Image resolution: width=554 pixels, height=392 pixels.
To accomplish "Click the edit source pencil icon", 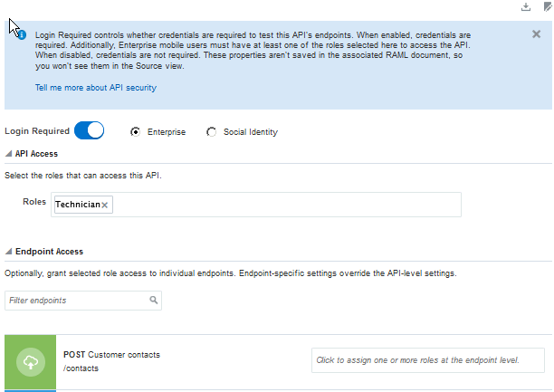I will [547, 7].
